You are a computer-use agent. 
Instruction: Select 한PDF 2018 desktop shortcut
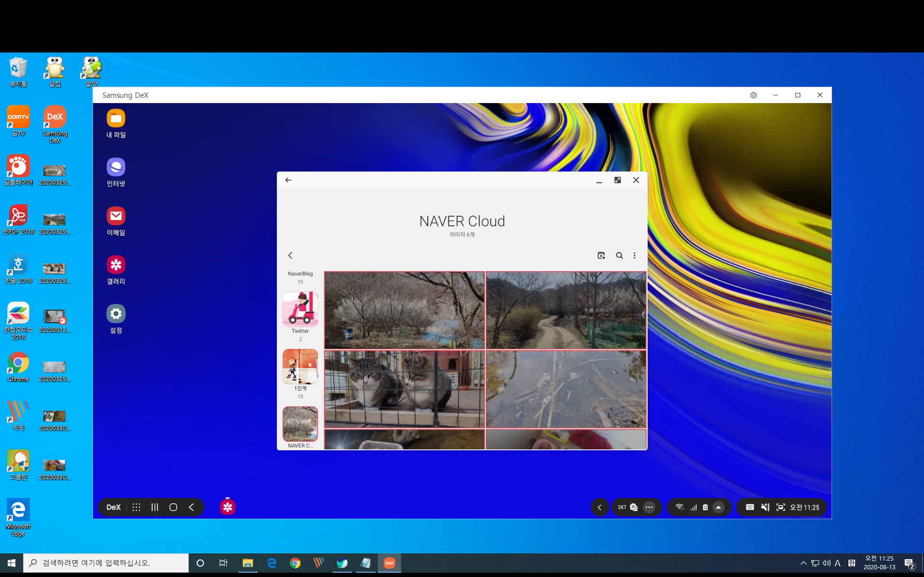pos(18,219)
